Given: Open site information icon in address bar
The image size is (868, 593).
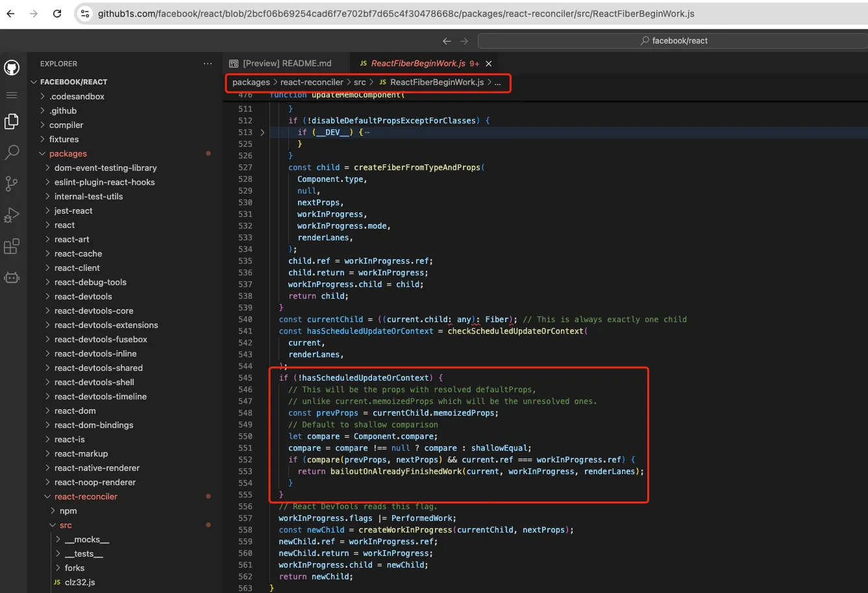Looking at the screenshot, I should point(85,14).
